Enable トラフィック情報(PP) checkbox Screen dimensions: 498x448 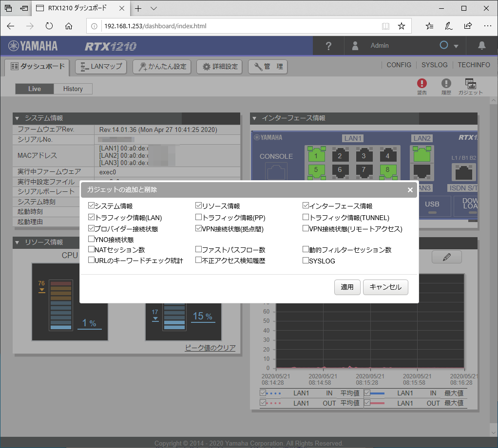[x=198, y=217]
